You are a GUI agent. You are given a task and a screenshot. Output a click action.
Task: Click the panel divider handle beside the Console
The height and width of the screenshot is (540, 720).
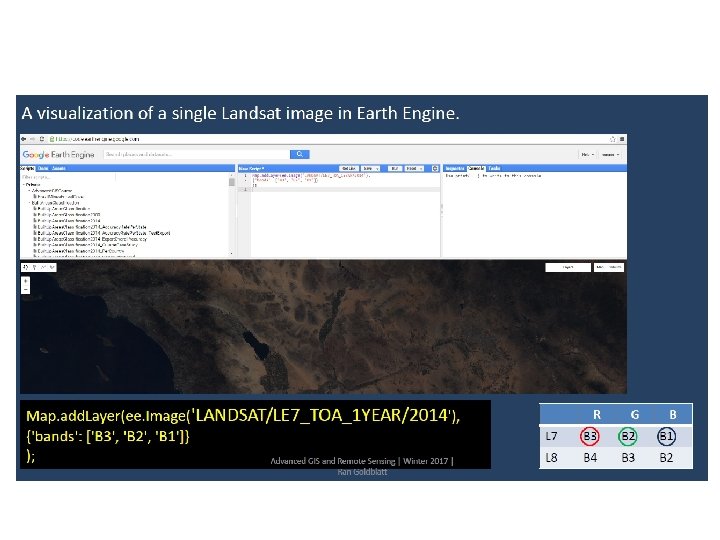click(442, 210)
